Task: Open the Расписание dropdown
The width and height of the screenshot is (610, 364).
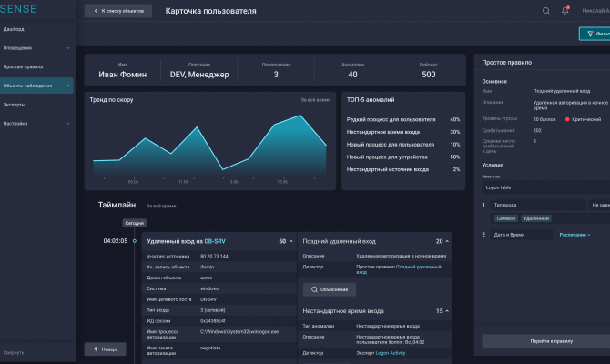Action: pos(575,235)
